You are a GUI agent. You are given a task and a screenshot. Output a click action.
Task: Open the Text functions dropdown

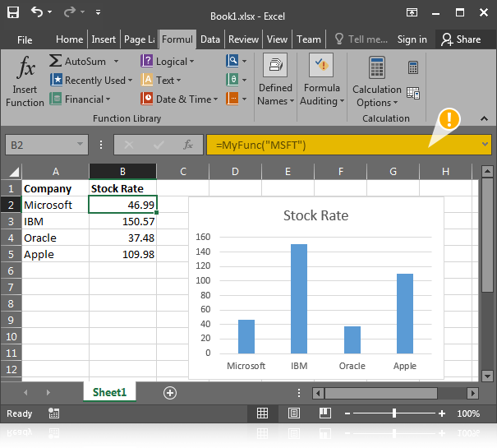161,80
